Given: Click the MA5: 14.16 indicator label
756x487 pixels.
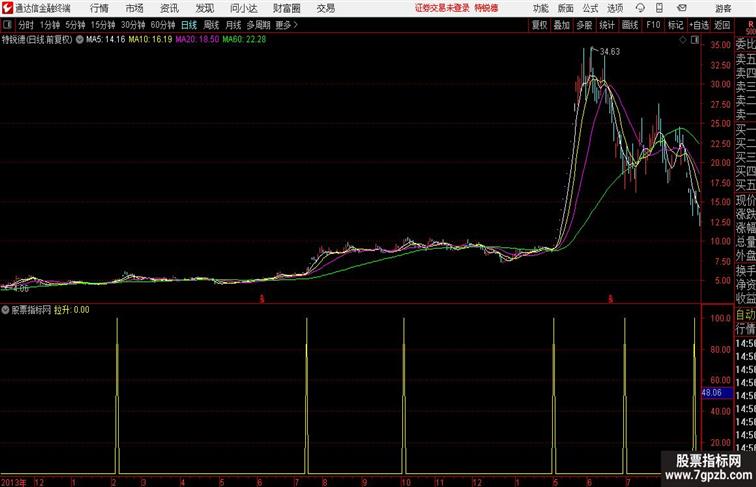Looking at the screenshot, I should 106,40.
